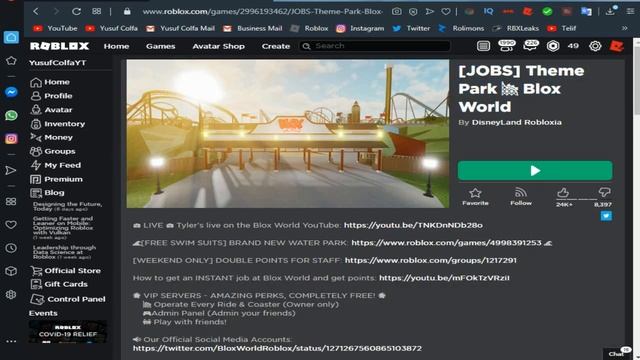Share game via Twitter icon

(x=606, y=216)
